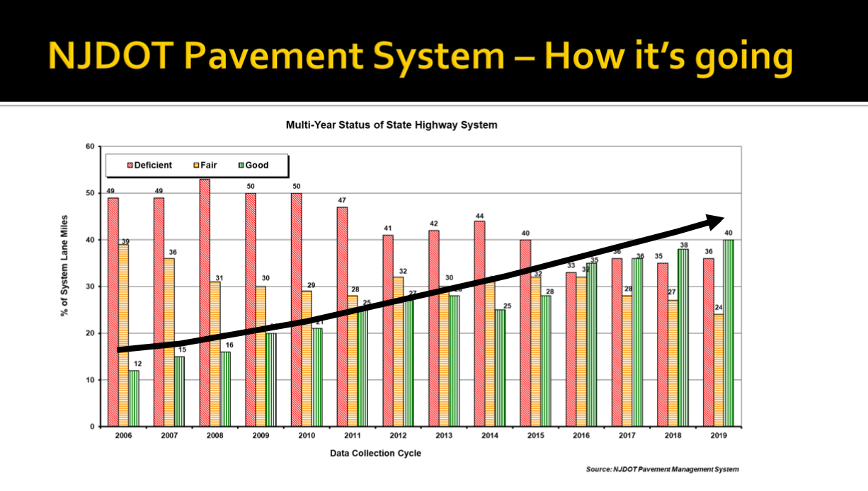Click the 2012 year label
The width and height of the screenshot is (868, 491).
point(397,436)
